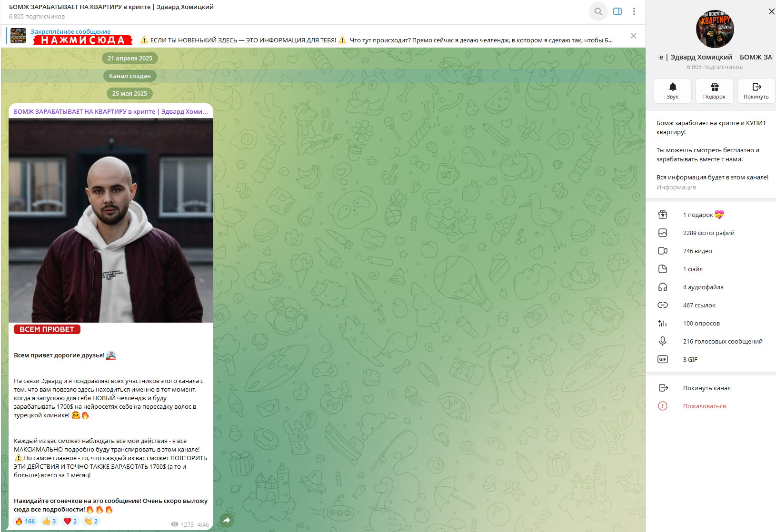
Task: Click the file document icon
Action: point(663,269)
